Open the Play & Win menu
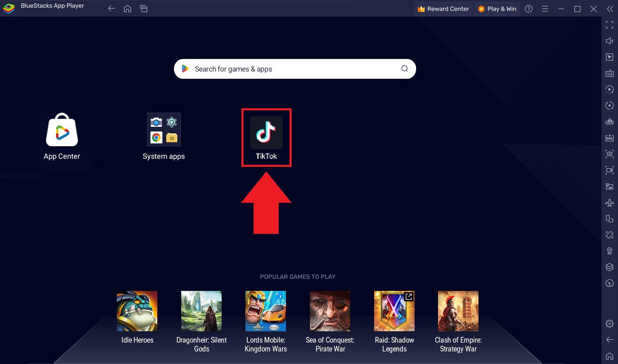 click(x=497, y=8)
